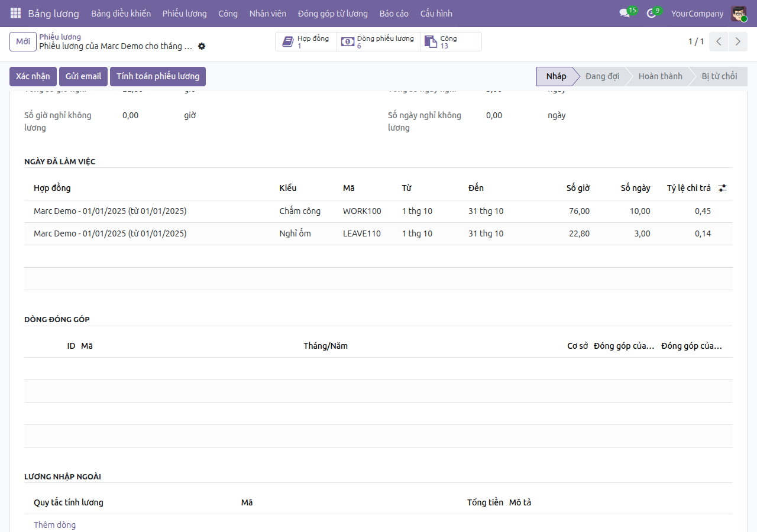
Task: Click the Tính toán phiếu lương button
Action: click(x=158, y=76)
